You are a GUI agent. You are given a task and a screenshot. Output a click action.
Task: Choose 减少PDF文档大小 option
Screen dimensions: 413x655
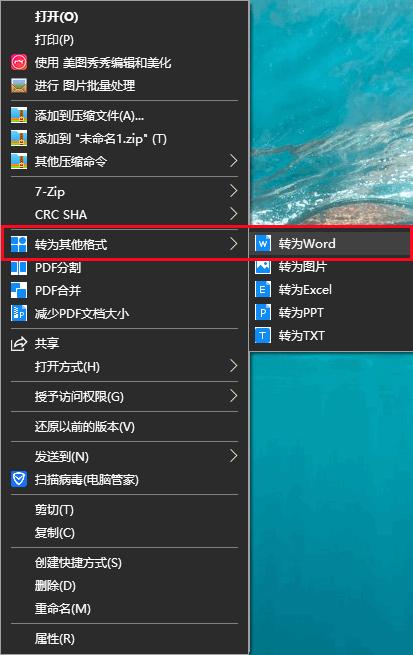(x=125, y=313)
